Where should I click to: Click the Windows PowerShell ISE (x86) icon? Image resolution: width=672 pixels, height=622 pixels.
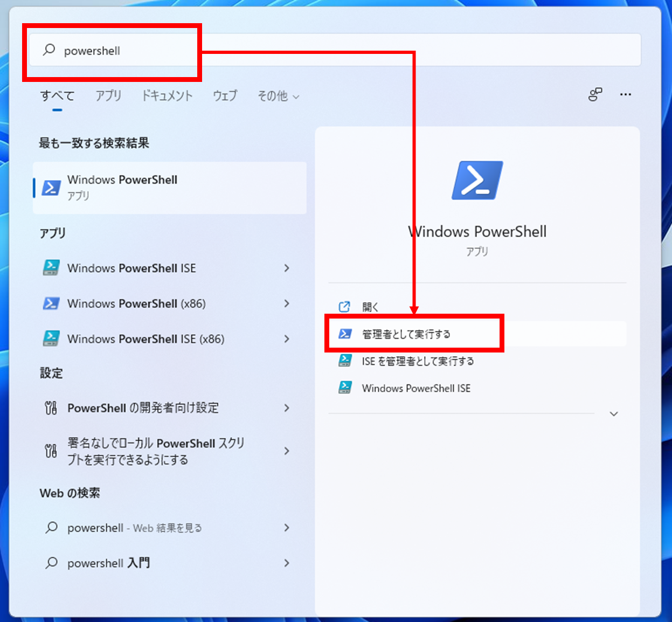tap(51, 338)
